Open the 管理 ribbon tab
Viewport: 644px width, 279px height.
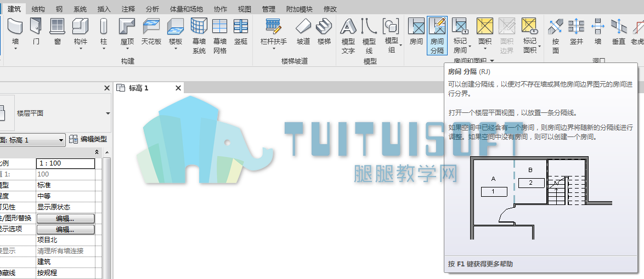269,9
